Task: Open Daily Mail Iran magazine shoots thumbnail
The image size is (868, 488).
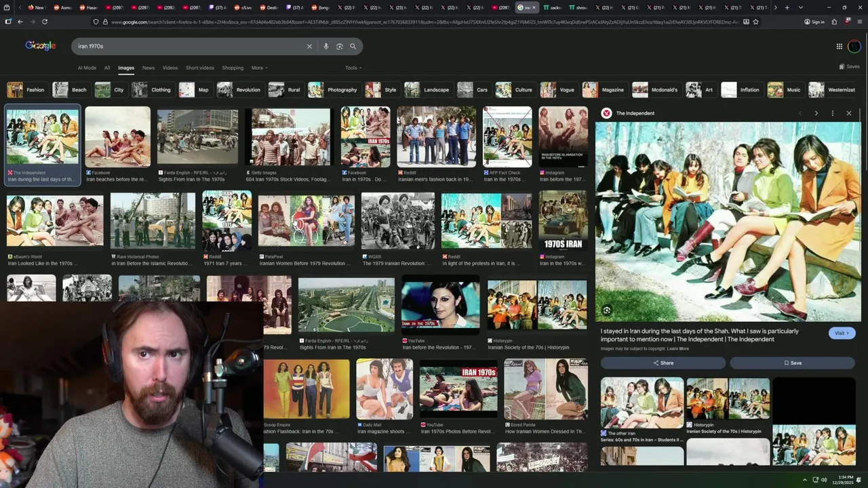Action: tap(384, 389)
